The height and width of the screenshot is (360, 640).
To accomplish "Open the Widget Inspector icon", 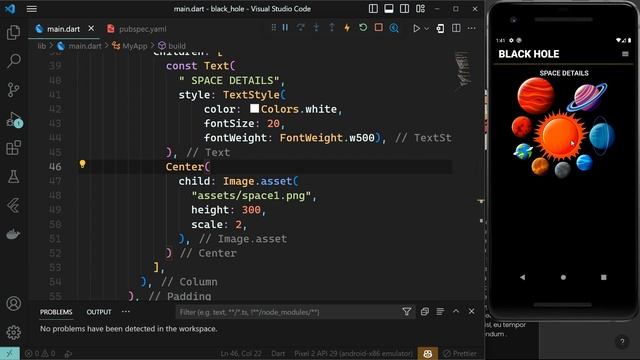I will (x=394, y=28).
